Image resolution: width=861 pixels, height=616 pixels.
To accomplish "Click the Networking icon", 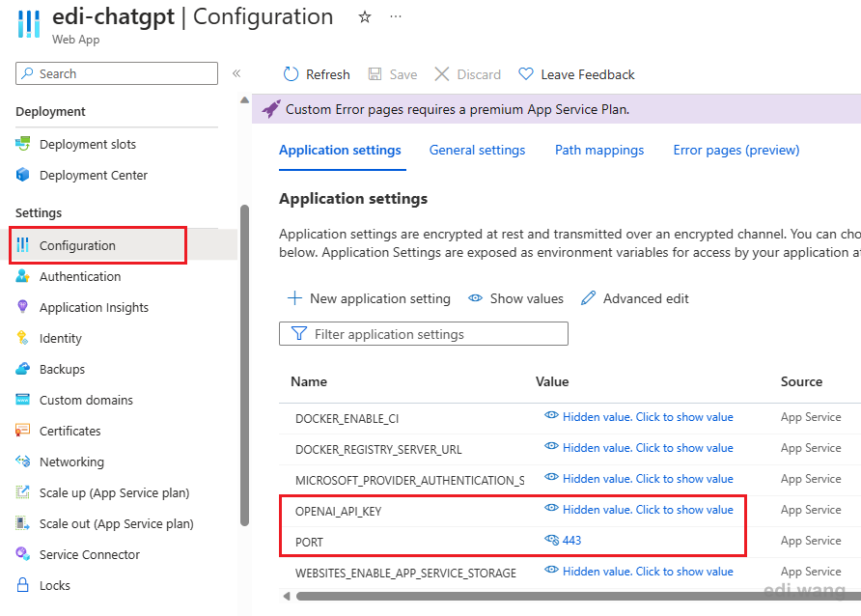I will click(22, 462).
